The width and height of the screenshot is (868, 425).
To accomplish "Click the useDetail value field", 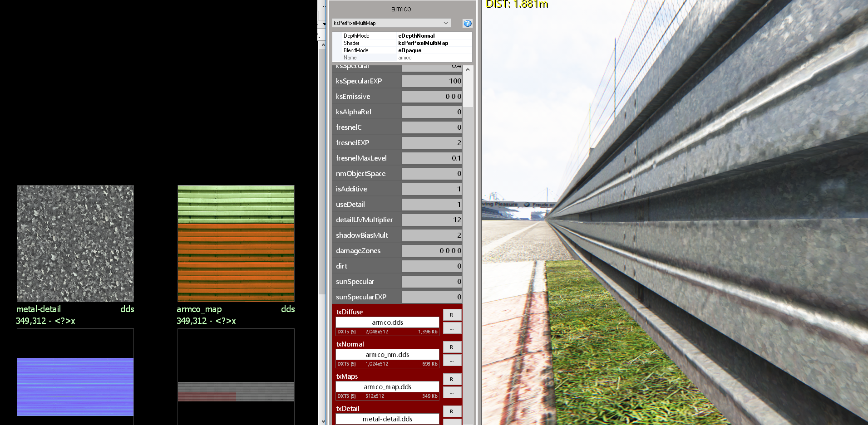I will click(x=431, y=205).
